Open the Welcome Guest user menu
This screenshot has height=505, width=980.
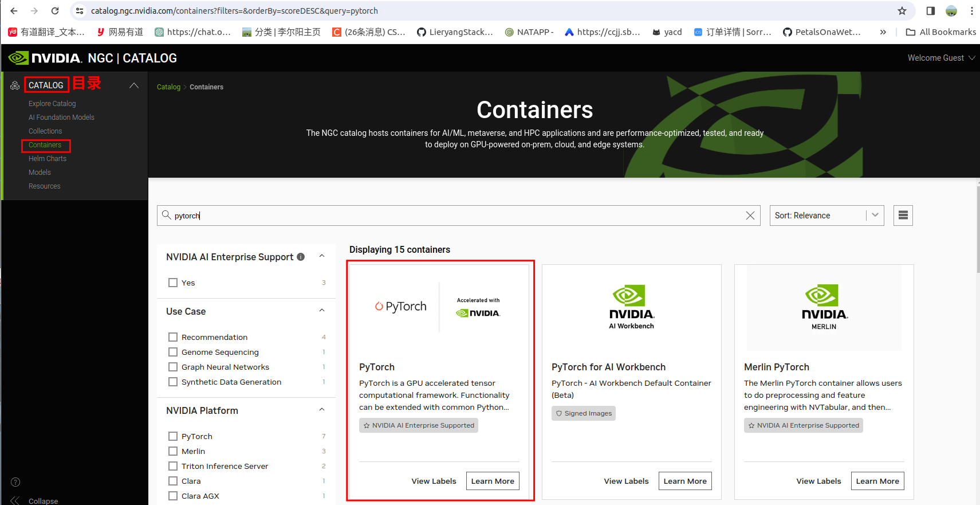(941, 58)
